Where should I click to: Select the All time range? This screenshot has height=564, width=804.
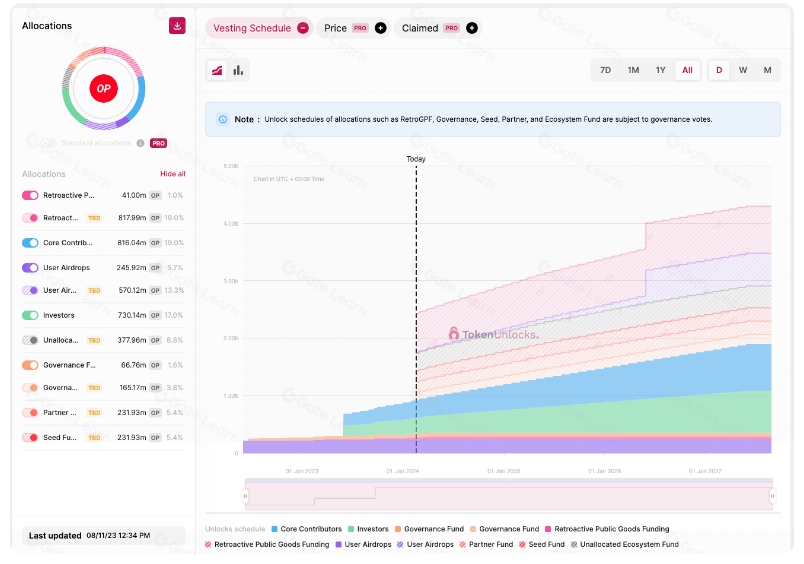click(x=688, y=70)
